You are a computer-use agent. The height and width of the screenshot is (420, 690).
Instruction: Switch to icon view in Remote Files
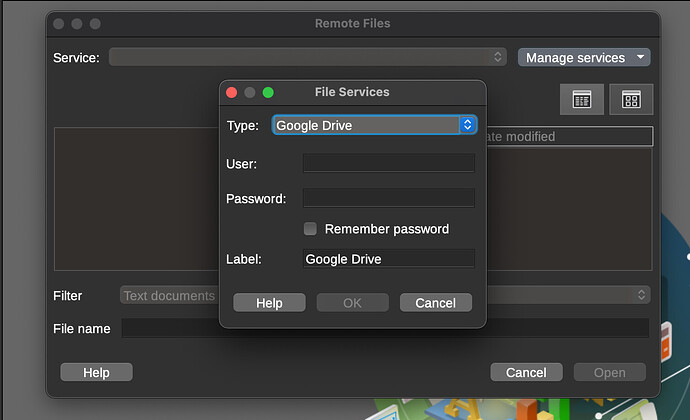coord(631,99)
